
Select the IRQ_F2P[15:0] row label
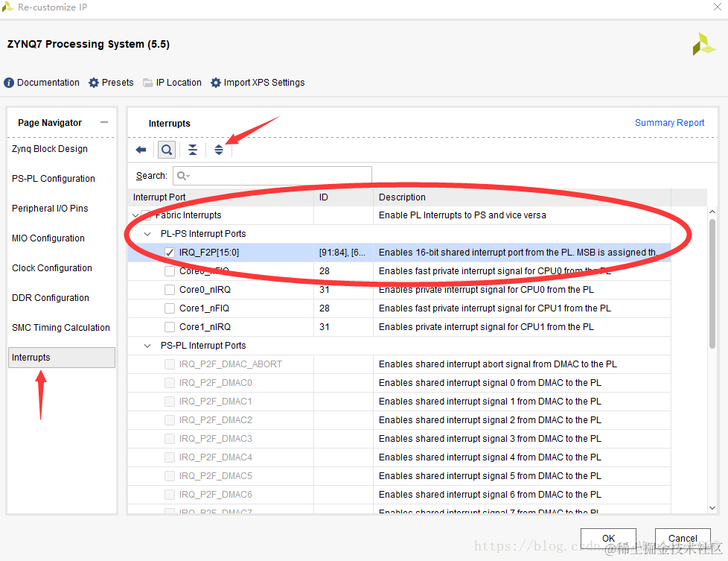[x=209, y=253]
